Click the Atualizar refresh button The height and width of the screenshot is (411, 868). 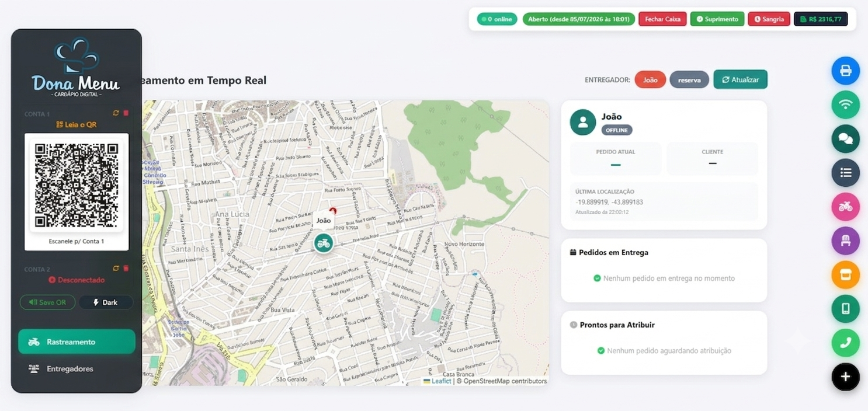click(740, 79)
